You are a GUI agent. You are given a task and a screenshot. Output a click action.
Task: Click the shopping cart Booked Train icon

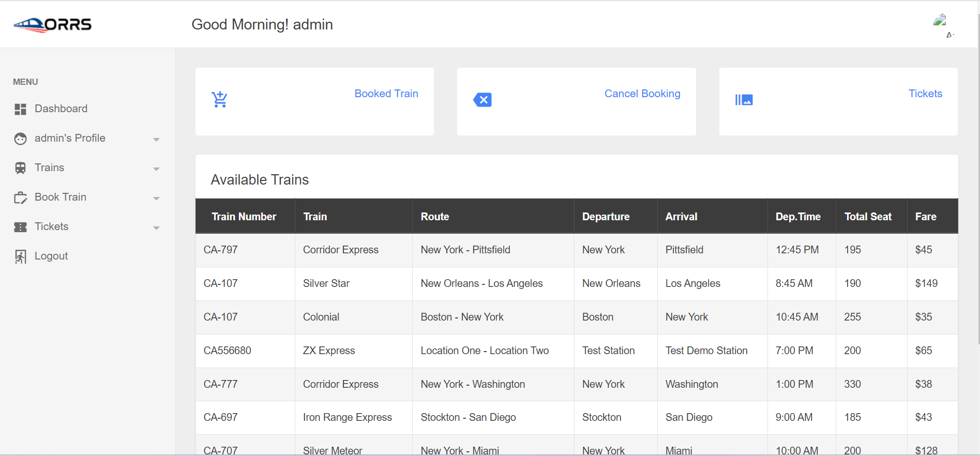[219, 99]
